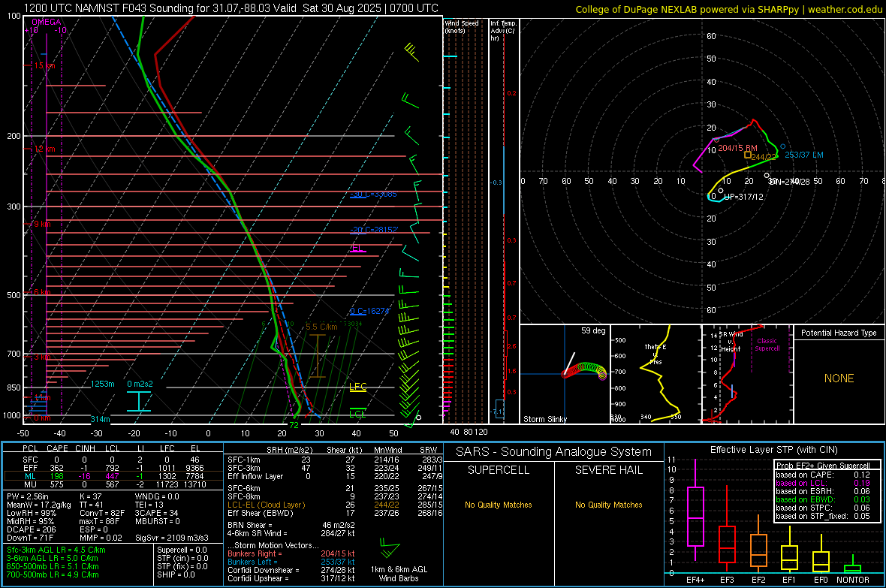Click the NONE hazard type value

(x=839, y=378)
